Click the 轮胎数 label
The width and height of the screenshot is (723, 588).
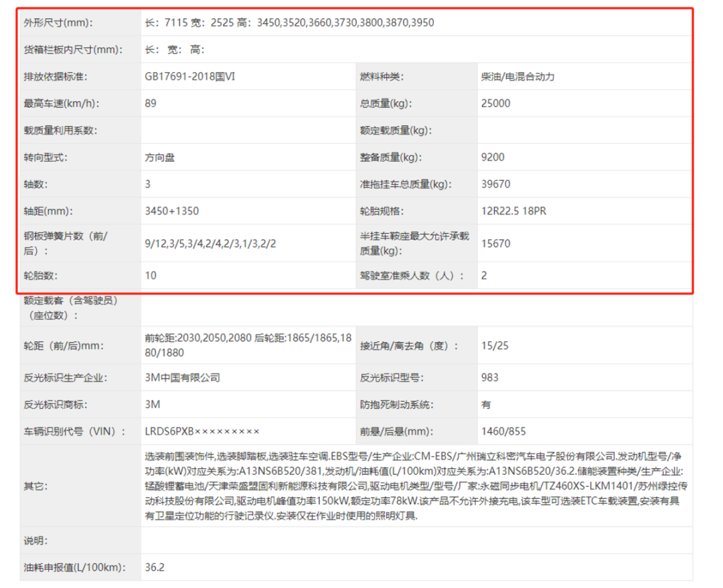click(x=41, y=276)
